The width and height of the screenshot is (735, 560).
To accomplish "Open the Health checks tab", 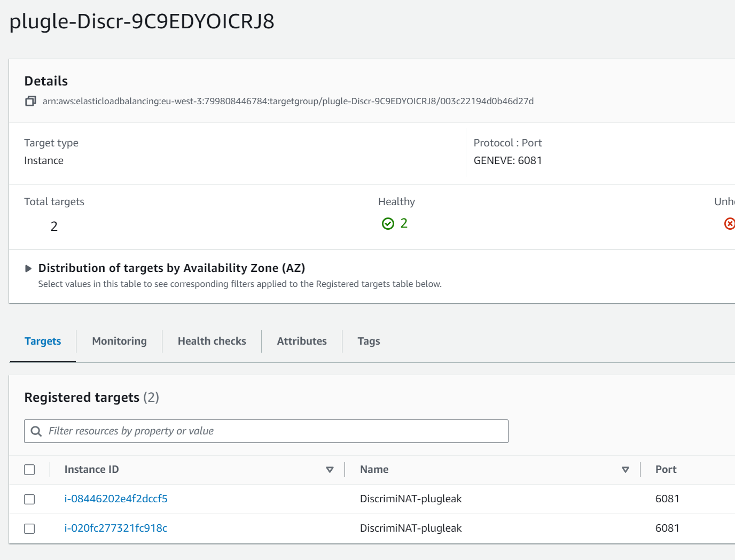I will pos(212,341).
